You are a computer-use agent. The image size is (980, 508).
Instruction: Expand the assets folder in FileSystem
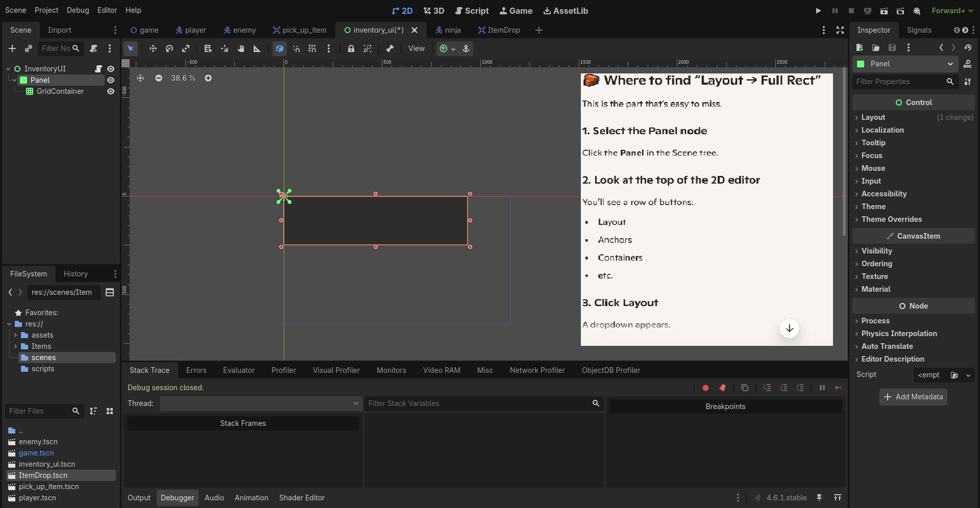15,335
